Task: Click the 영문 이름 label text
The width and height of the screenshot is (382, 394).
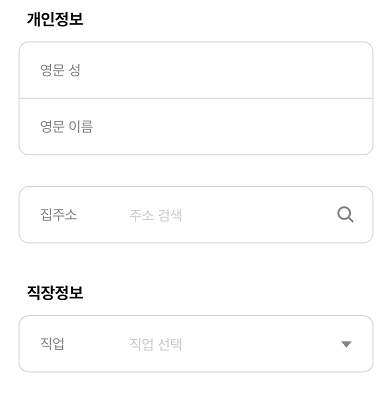Action: click(x=66, y=127)
